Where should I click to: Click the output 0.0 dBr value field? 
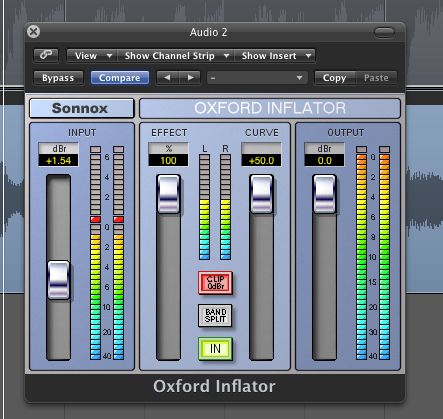[324, 161]
